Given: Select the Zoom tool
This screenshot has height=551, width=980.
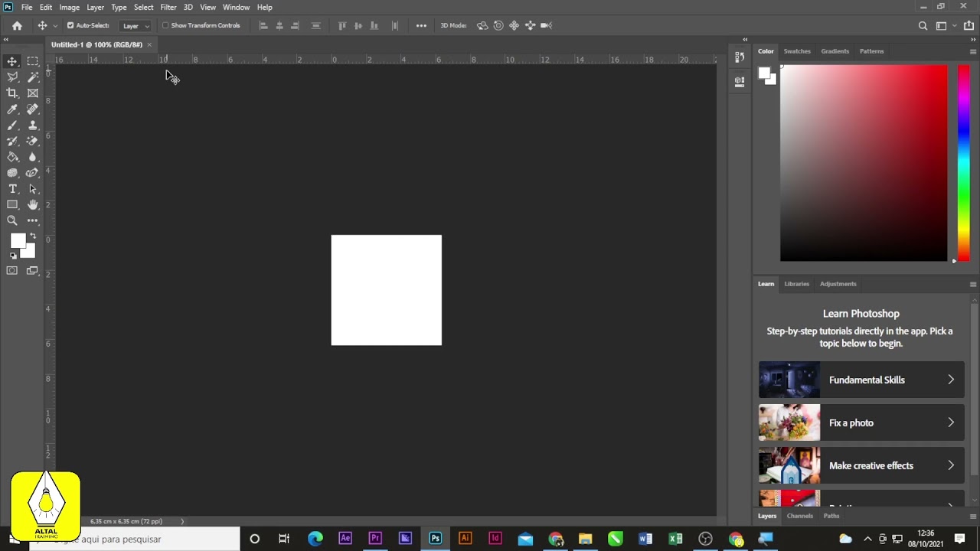Looking at the screenshot, I should pyautogui.click(x=12, y=220).
